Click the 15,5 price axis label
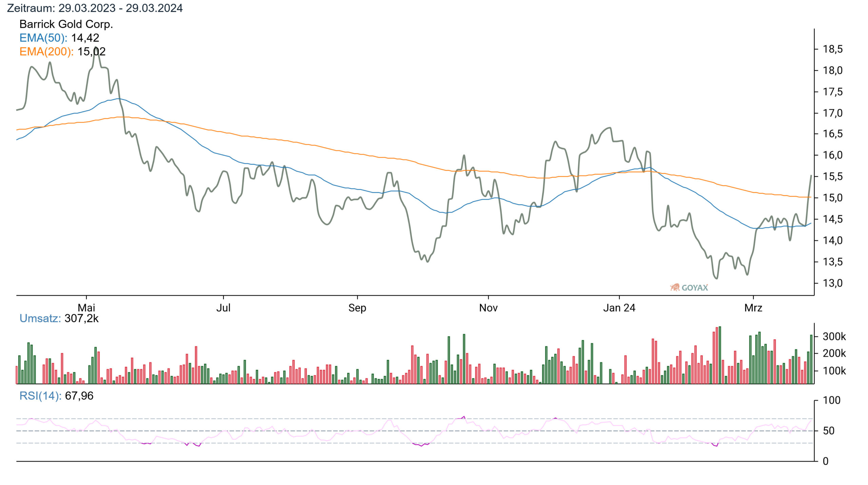868x485 pixels. 833,176
